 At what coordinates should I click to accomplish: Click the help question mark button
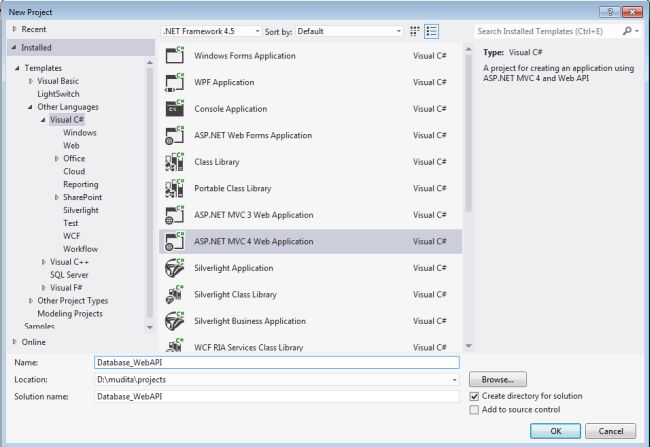610,12
